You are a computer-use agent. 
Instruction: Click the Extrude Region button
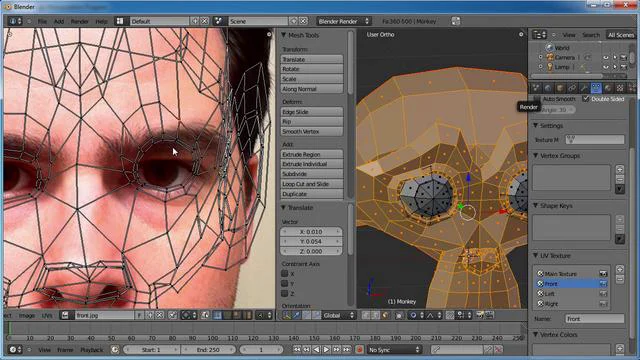[x=311, y=154]
